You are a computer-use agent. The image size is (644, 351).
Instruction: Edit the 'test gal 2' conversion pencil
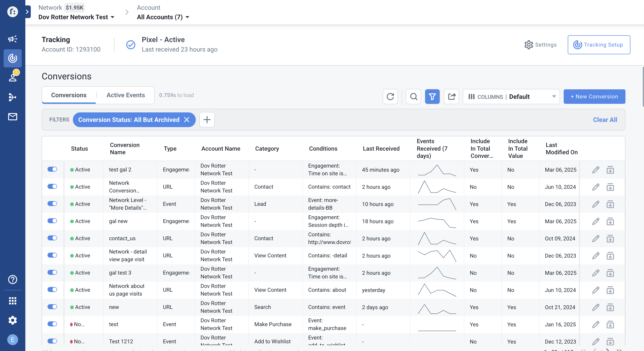point(596,170)
